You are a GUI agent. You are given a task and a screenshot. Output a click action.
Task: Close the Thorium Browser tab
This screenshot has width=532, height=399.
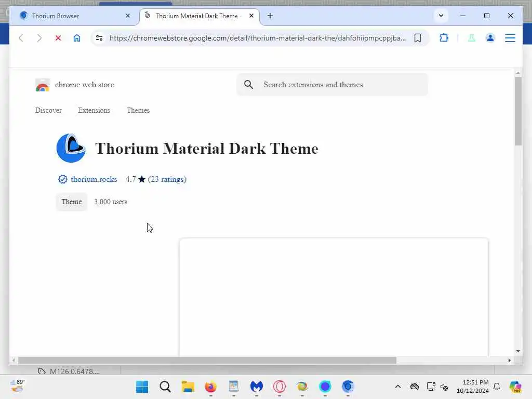(128, 16)
